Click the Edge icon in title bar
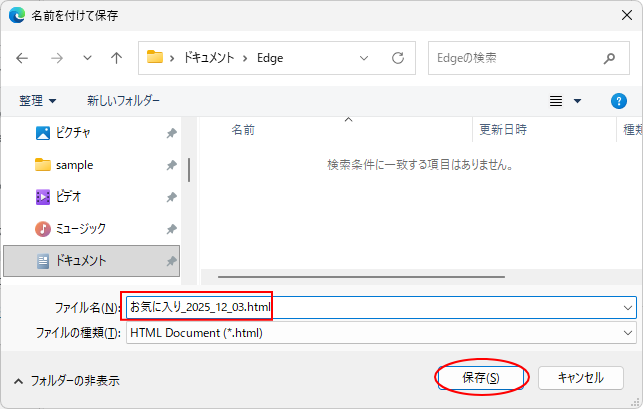Screen dimensions: 643x409 tap(17, 16)
